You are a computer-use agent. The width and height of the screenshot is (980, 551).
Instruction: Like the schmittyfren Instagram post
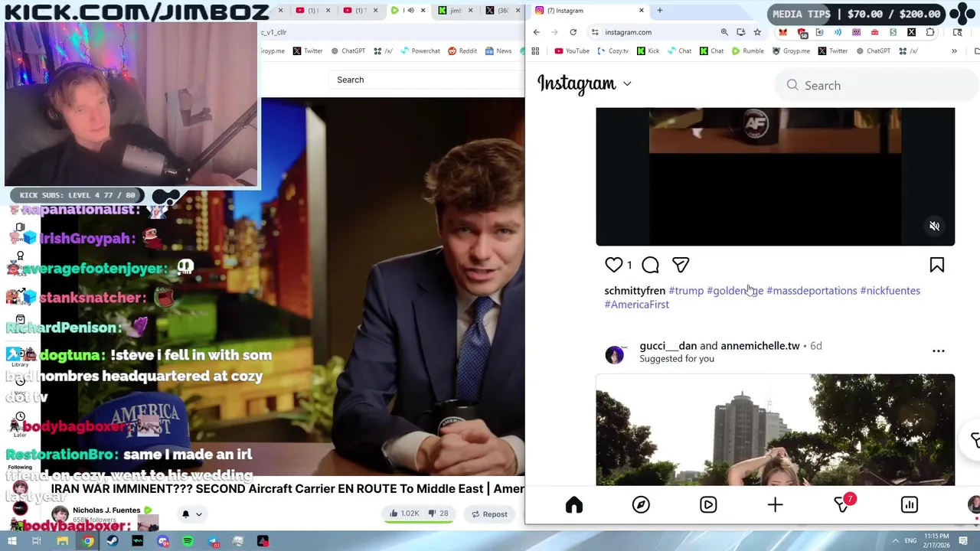(x=613, y=265)
